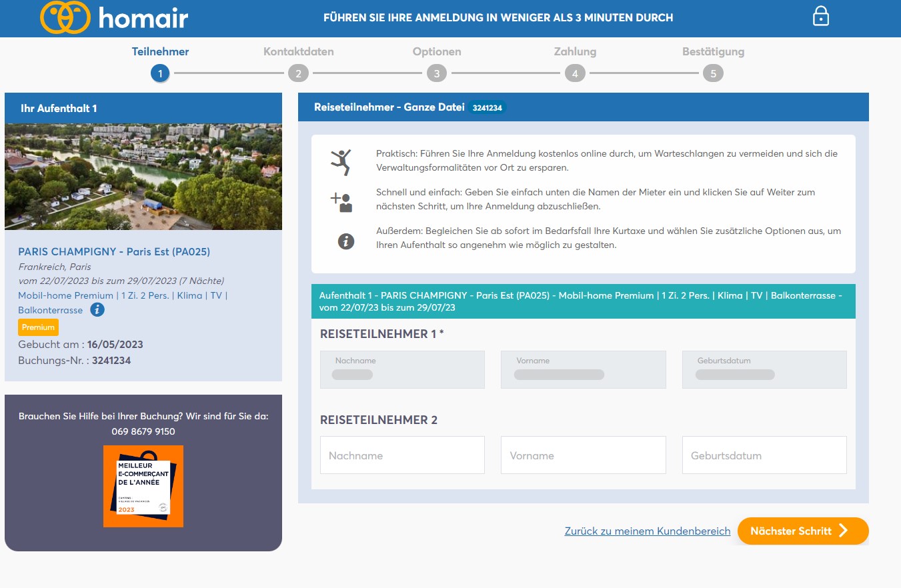Click the campsite aerial photo
Image resolution: width=901 pixels, height=588 pixels.
pos(143,177)
